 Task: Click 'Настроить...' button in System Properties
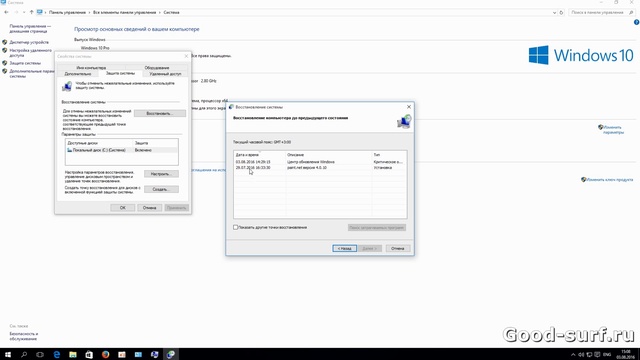[x=161, y=174]
